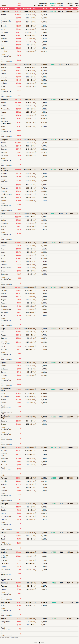Select the Udine province row
The height and width of the screenshot is (644, 79).
[39, 393]
